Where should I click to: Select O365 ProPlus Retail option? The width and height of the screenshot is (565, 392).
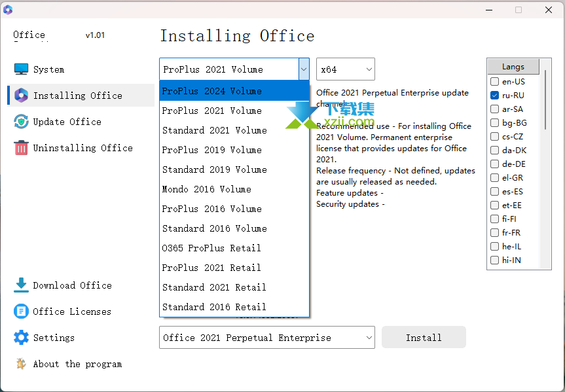coord(234,248)
